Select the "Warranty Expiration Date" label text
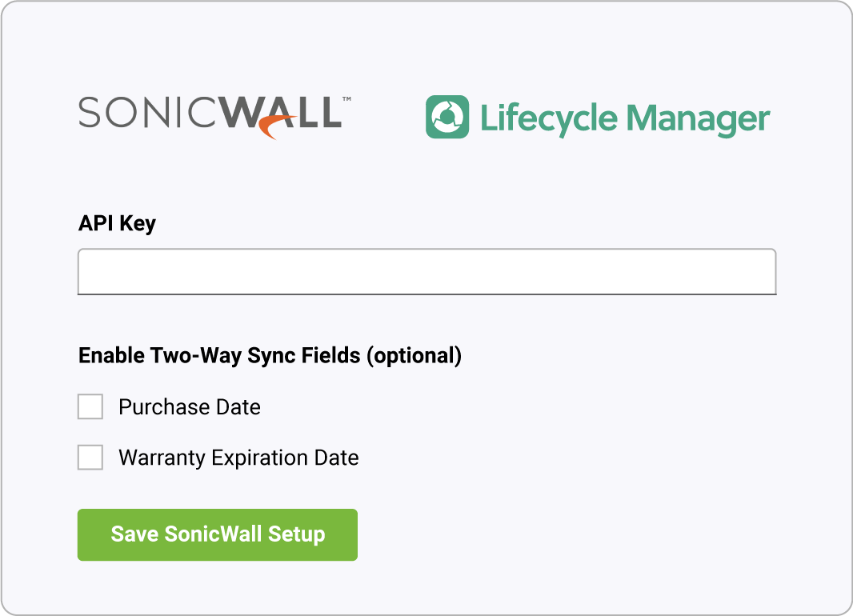853x616 pixels. pyautogui.click(x=238, y=458)
